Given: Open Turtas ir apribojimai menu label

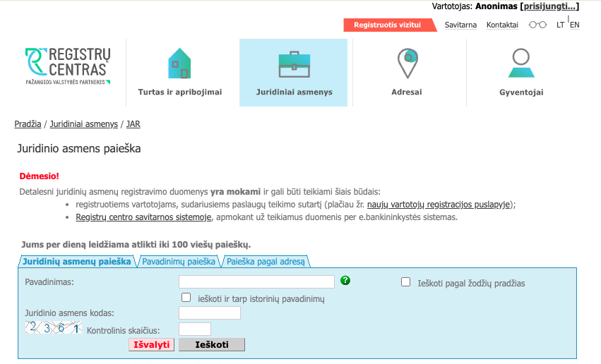Looking at the screenshot, I should coord(180,92).
